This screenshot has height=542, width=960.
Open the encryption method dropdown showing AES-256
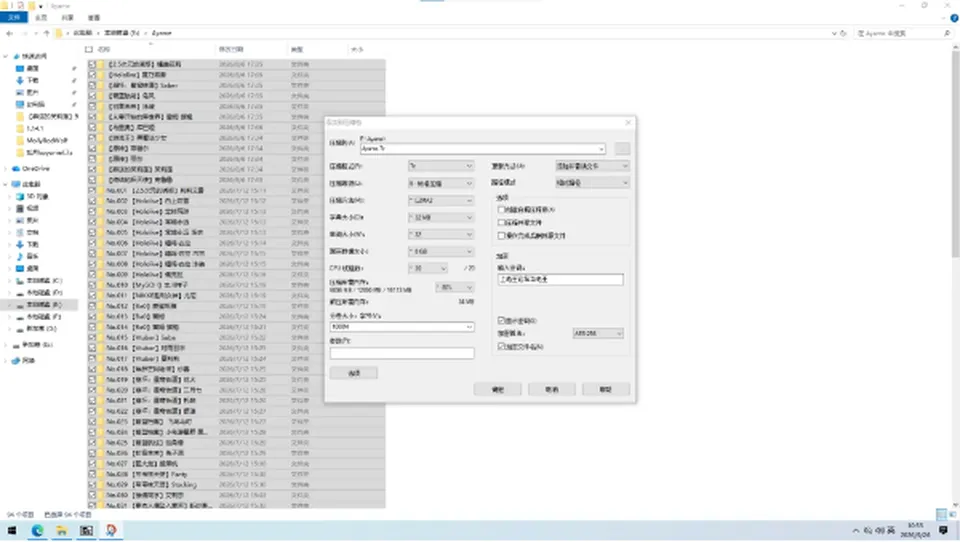(x=598, y=333)
